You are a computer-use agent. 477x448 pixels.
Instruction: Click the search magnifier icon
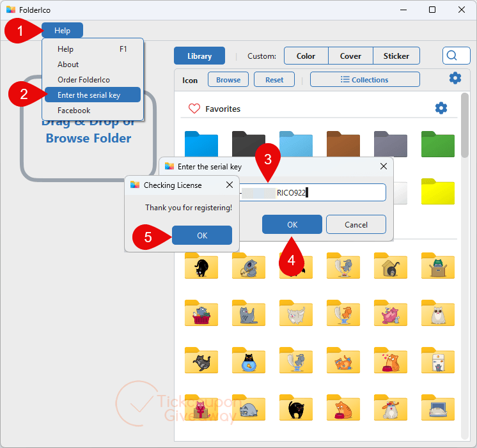451,56
